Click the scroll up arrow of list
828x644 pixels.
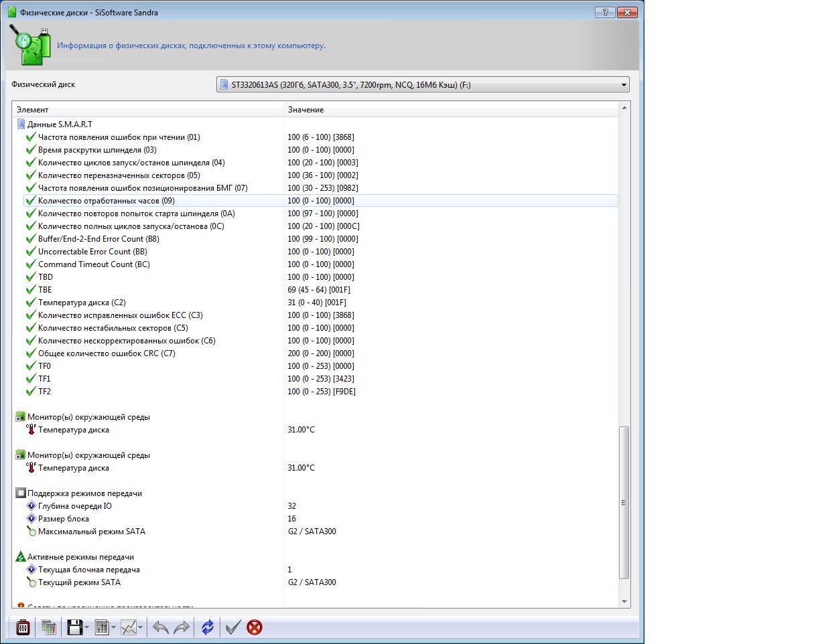[624, 108]
